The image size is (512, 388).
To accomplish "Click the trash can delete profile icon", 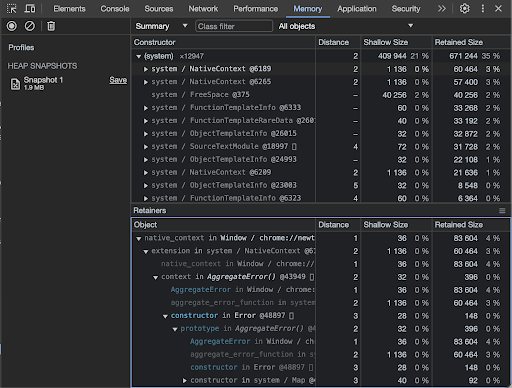I will tap(51, 26).
